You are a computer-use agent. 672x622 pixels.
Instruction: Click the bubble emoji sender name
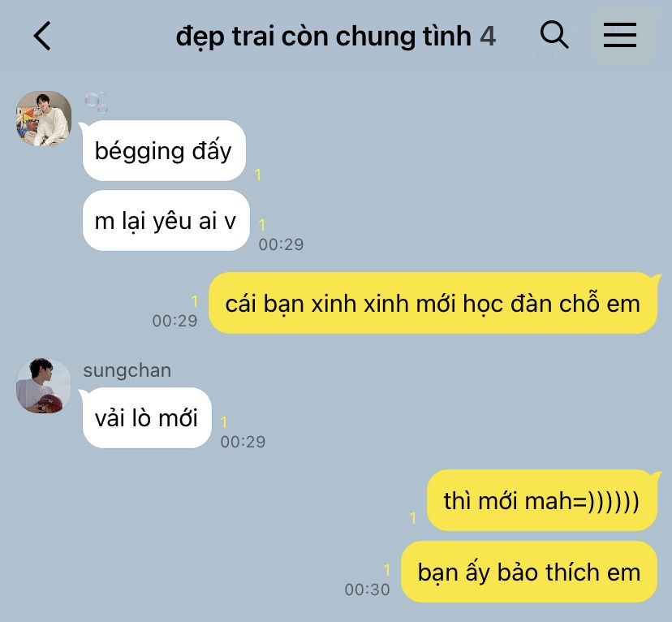(96, 102)
